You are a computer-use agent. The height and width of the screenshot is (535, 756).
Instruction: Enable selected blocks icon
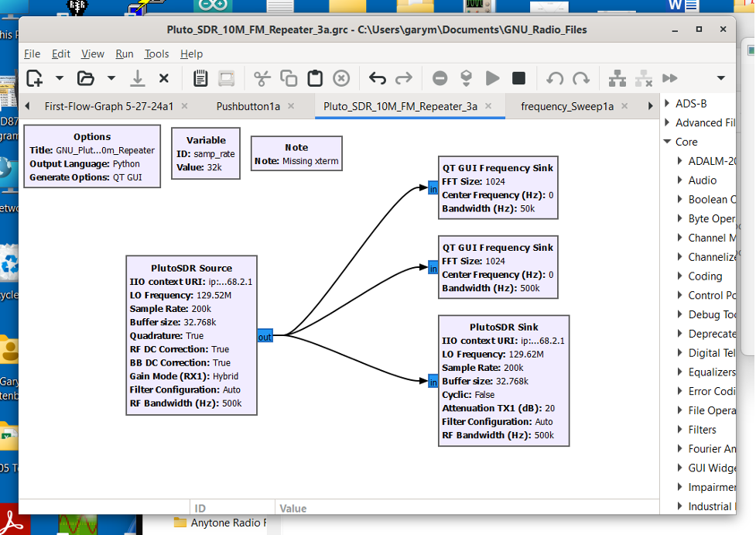(617, 78)
